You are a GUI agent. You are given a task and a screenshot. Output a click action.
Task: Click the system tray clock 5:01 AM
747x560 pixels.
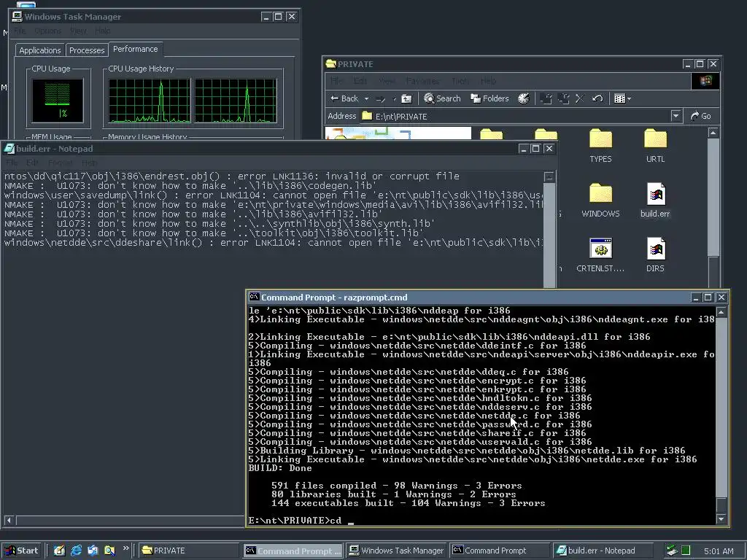(x=719, y=551)
